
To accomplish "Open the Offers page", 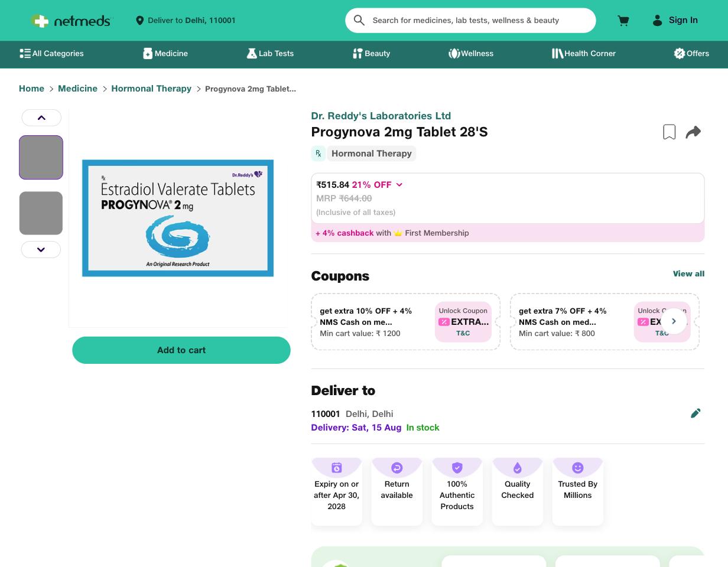I will 691,54.
